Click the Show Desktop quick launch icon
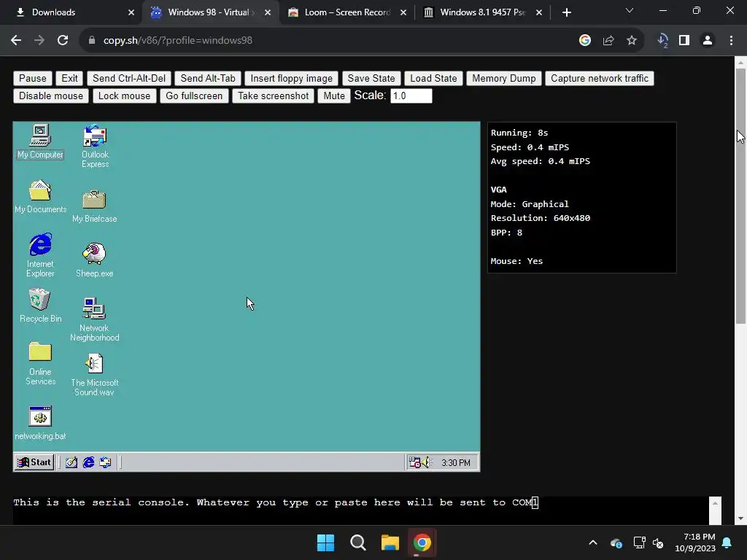This screenshot has height=560, width=747. click(71, 462)
